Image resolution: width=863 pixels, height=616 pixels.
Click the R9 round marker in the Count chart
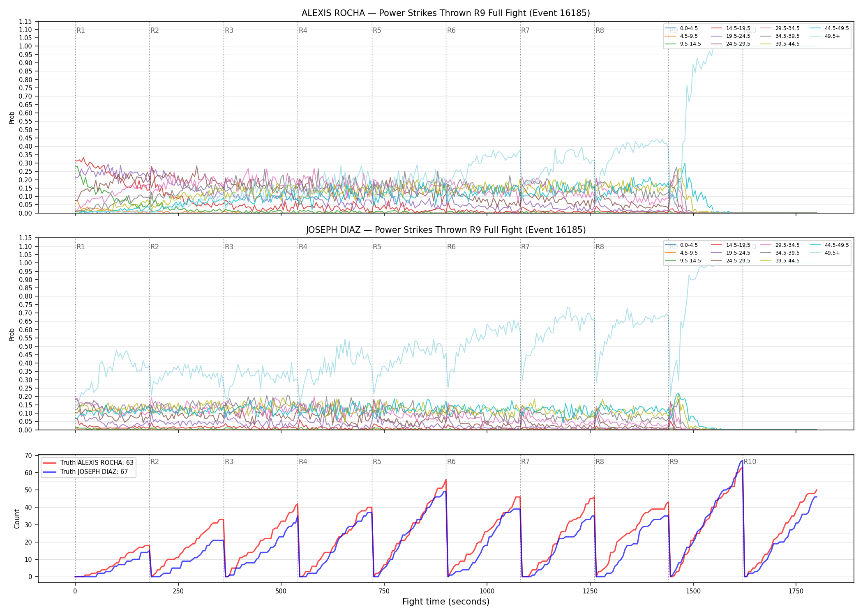(x=674, y=462)
